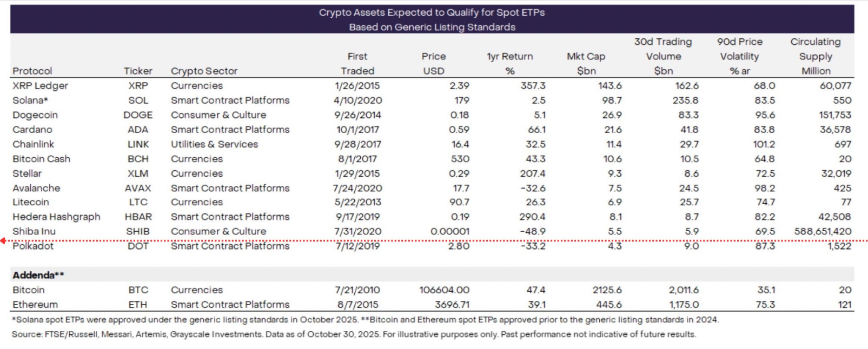The image size is (868, 349).
Task: Click the Circulating Supply Million header
Action: pos(815,56)
